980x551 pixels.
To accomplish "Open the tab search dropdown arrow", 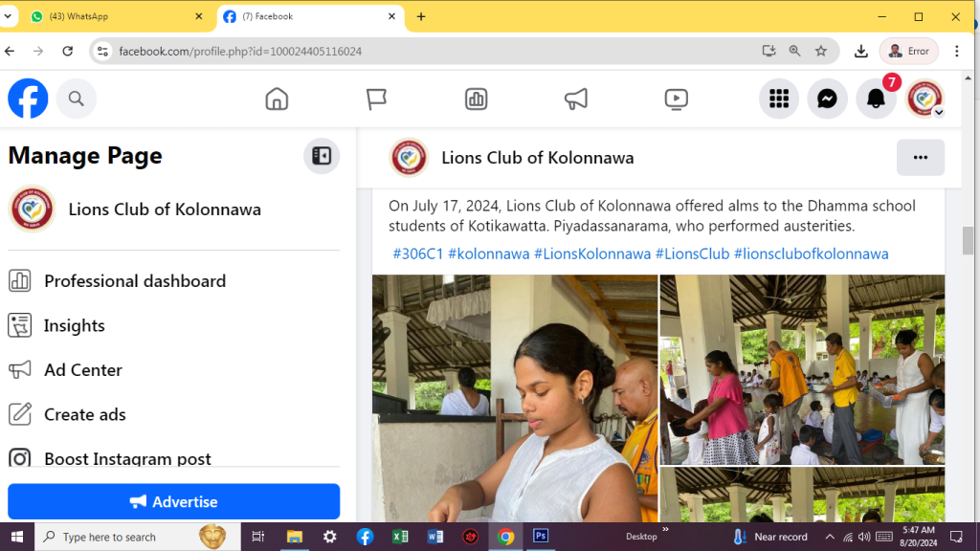I will (x=8, y=16).
